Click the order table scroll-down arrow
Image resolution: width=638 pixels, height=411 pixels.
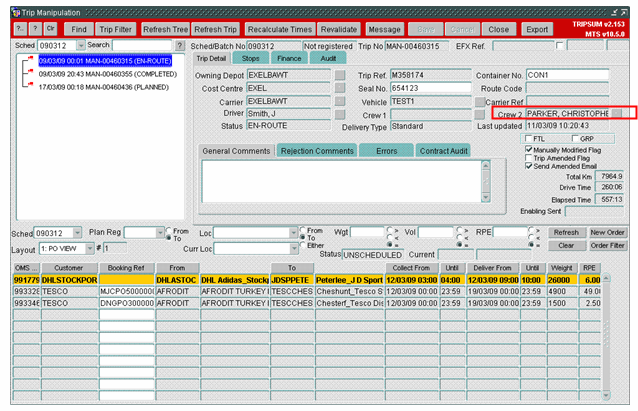click(606, 396)
